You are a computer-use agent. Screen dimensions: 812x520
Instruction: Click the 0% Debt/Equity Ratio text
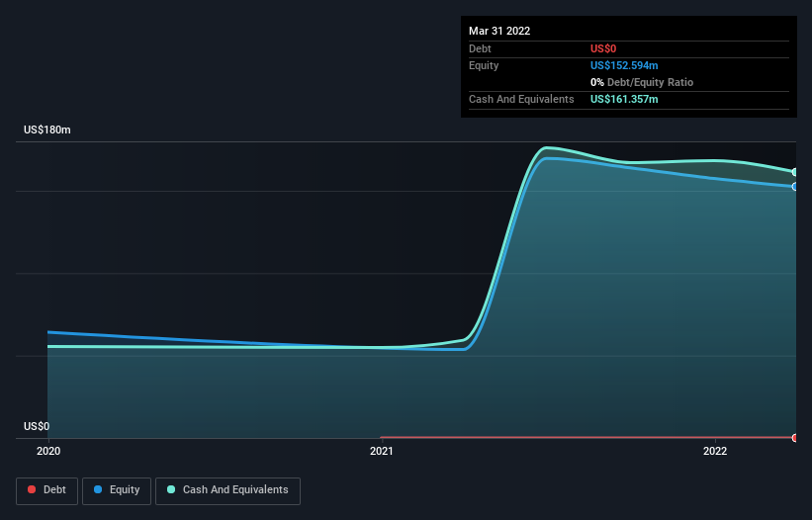[x=642, y=82]
